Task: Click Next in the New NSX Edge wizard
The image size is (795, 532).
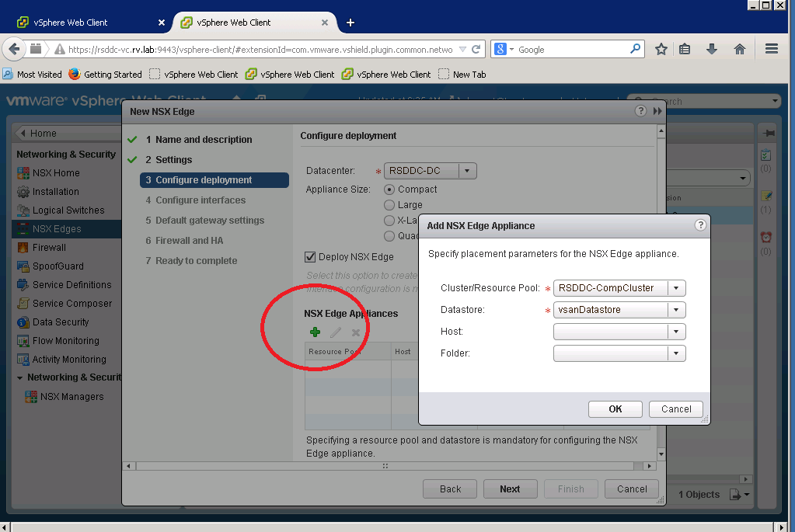Action: 510,489
